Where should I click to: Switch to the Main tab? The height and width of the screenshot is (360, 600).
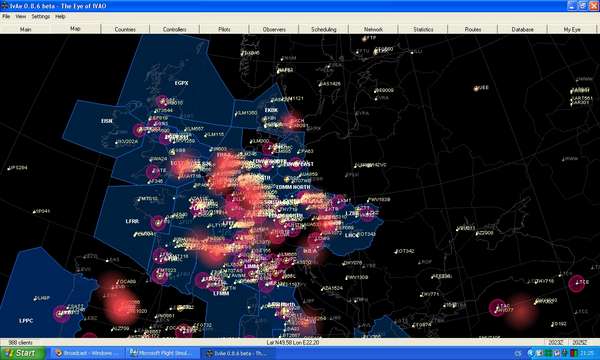(x=25, y=29)
